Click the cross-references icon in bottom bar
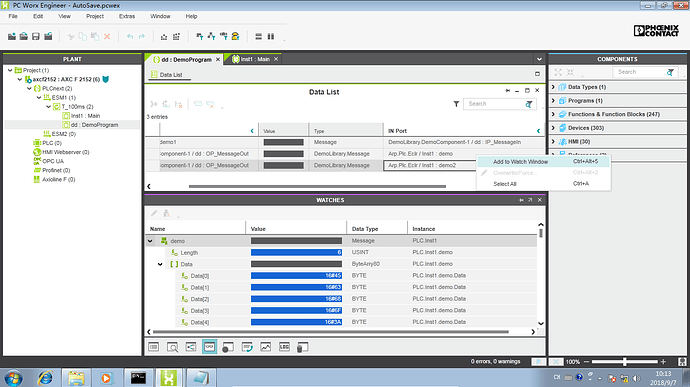690x387 pixels. coord(191,347)
